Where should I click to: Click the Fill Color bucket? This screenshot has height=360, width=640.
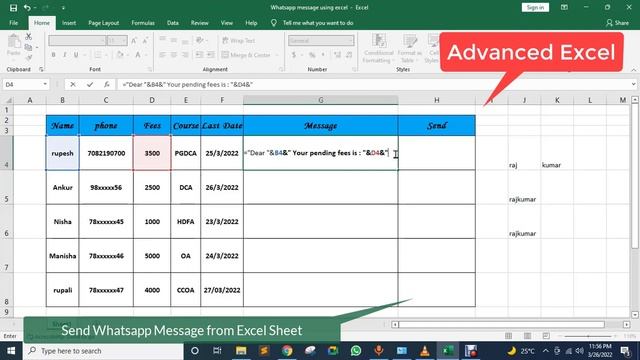(120, 55)
